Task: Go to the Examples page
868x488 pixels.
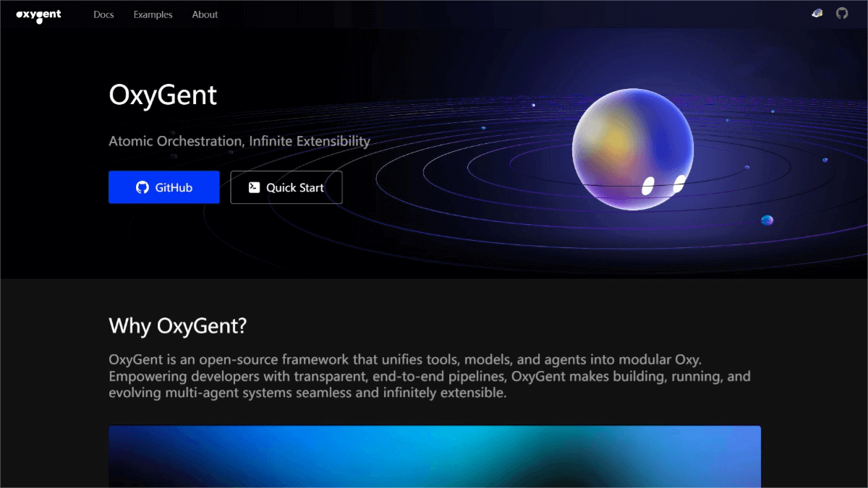Action: pyautogui.click(x=153, y=14)
